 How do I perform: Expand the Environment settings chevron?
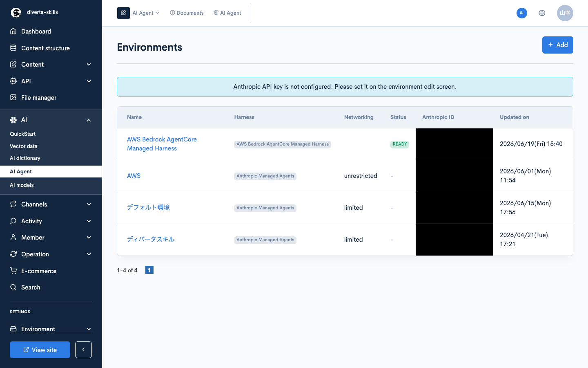[x=89, y=329]
